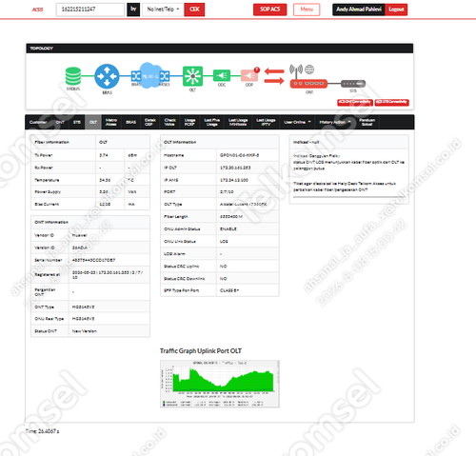Click the right switch icon beside cloud
The height and width of the screenshot is (456, 476).
point(165,76)
